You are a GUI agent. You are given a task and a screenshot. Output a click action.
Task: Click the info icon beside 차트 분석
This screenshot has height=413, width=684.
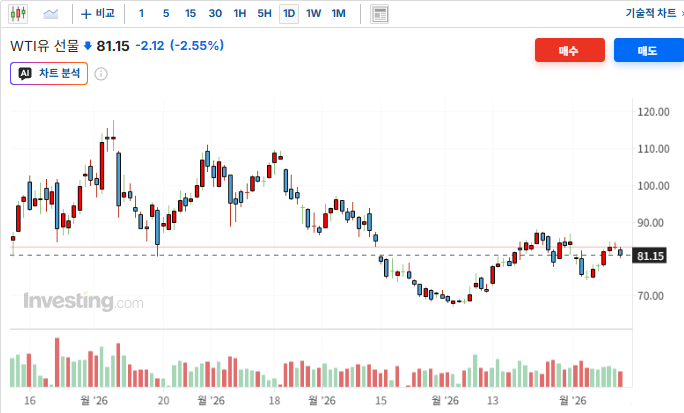pyautogui.click(x=101, y=74)
